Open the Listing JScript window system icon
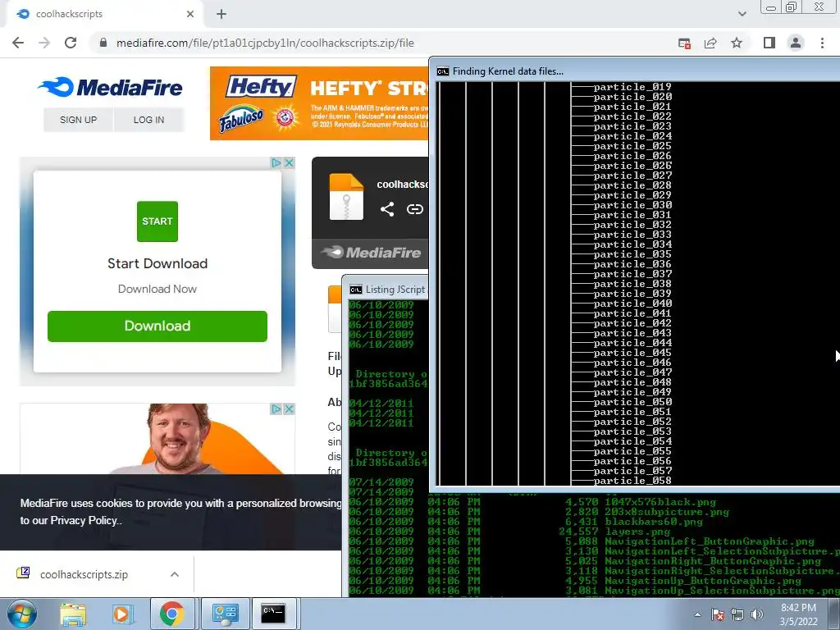This screenshot has width=840, height=630. [356, 290]
